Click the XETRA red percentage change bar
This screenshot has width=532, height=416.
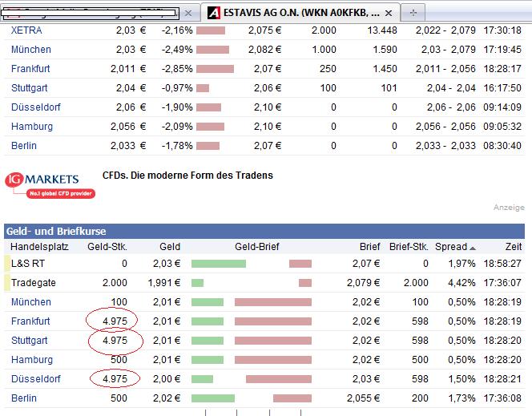tap(211, 30)
